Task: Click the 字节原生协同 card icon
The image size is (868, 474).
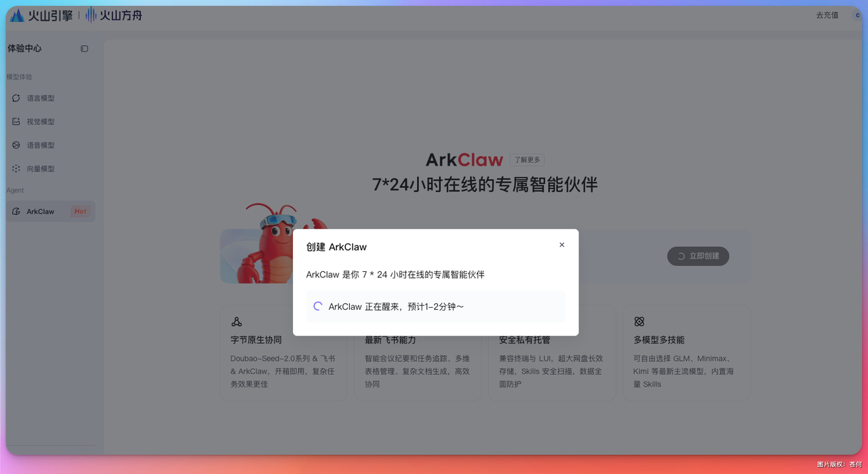Action: point(237,322)
